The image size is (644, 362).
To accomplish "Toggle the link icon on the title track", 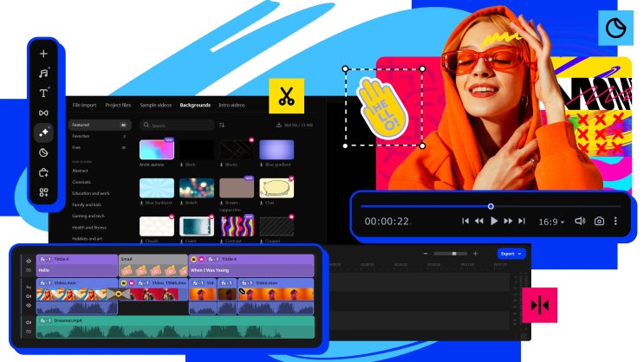I will [29, 270].
